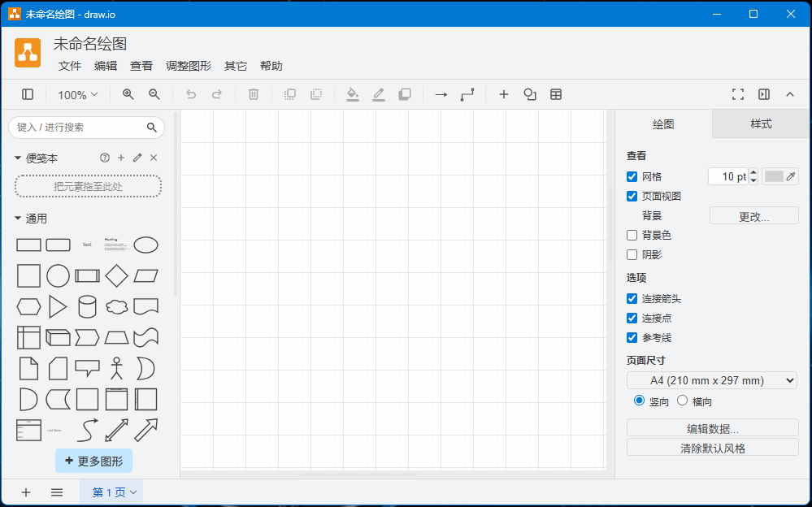Select the Cloud shape in the shapes panel
Viewport: 812px width, 507px height.
tap(116, 306)
